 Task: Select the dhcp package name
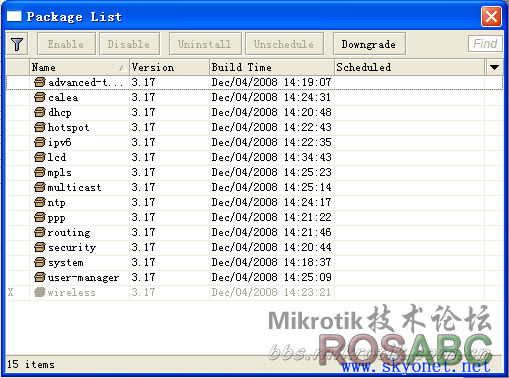point(60,112)
